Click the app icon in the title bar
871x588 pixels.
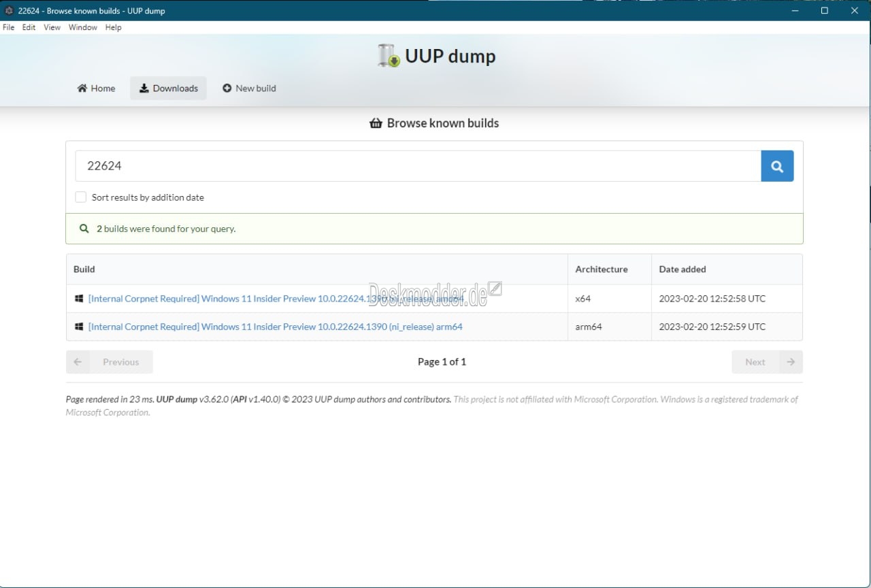[9, 10]
